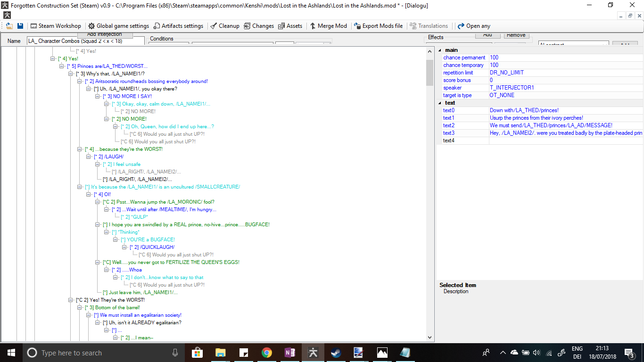
Task: Open Steam from the taskbar
Action: (x=336, y=353)
